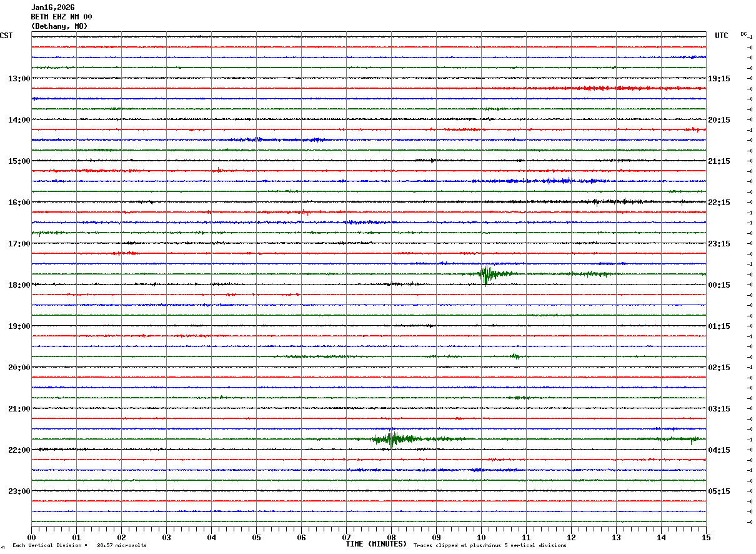Viewport: 756px width, 554px height.
Task: Click the 22:15 UTC time label
Action: point(719,203)
